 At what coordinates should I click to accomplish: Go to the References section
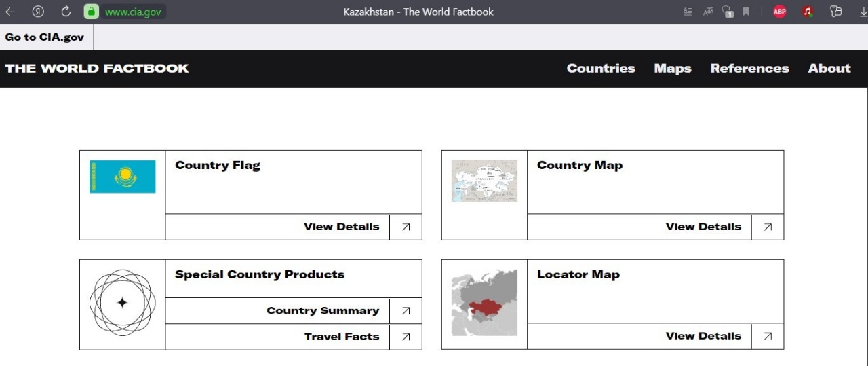pos(749,69)
